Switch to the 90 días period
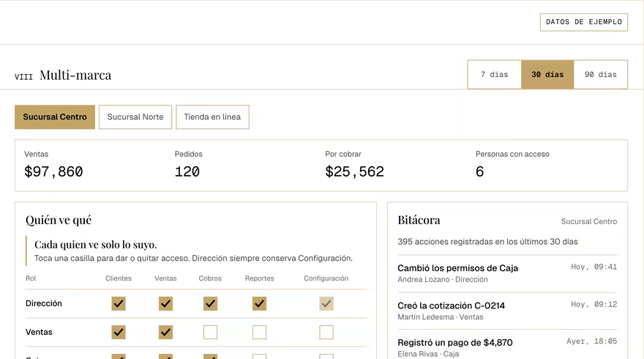The image size is (644, 359). coord(601,75)
